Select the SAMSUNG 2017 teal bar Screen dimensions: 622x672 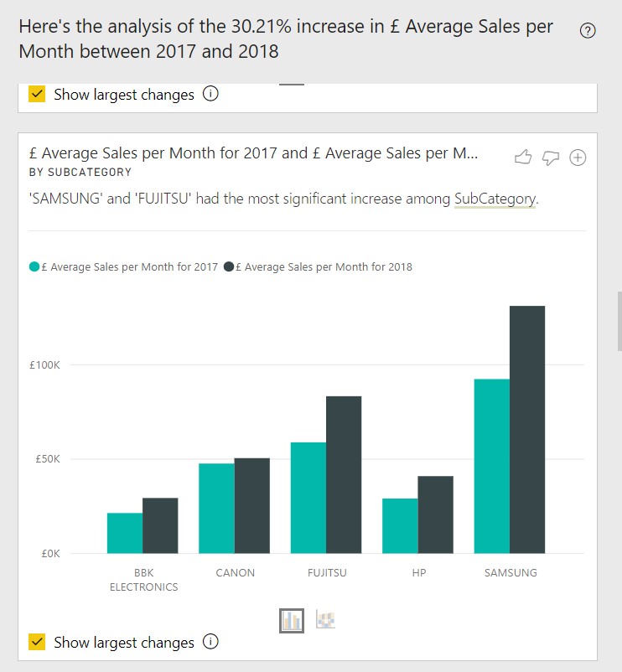point(492,466)
